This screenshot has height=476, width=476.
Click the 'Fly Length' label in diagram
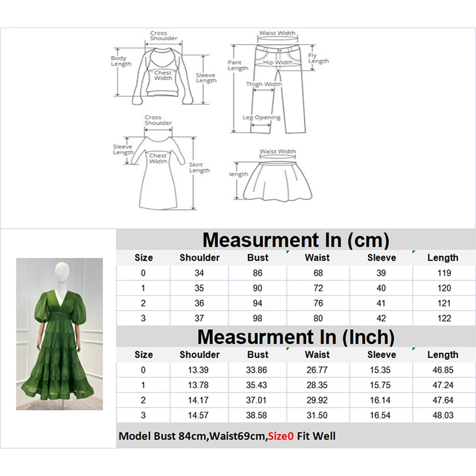319,58
